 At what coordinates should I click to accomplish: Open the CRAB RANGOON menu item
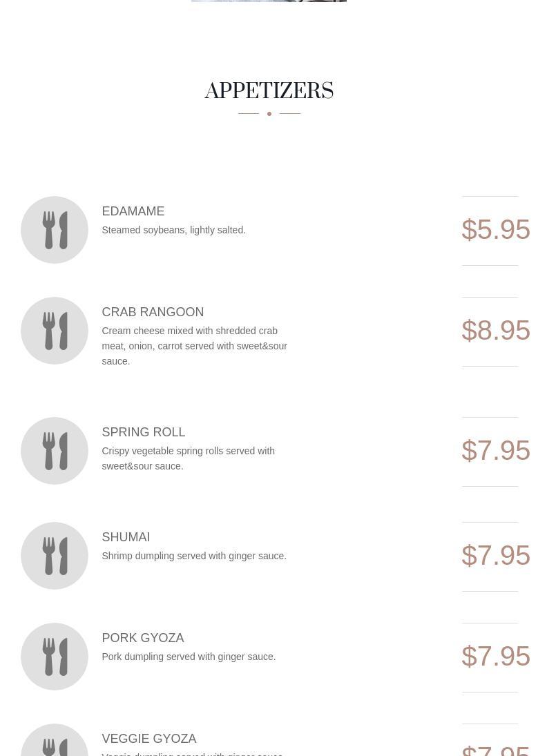153,312
